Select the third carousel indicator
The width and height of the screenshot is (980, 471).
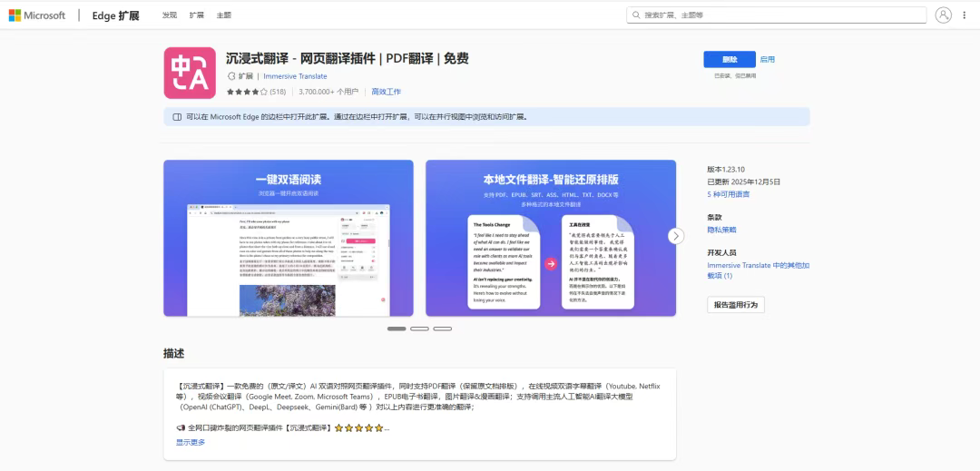click(x=443, y=329)
